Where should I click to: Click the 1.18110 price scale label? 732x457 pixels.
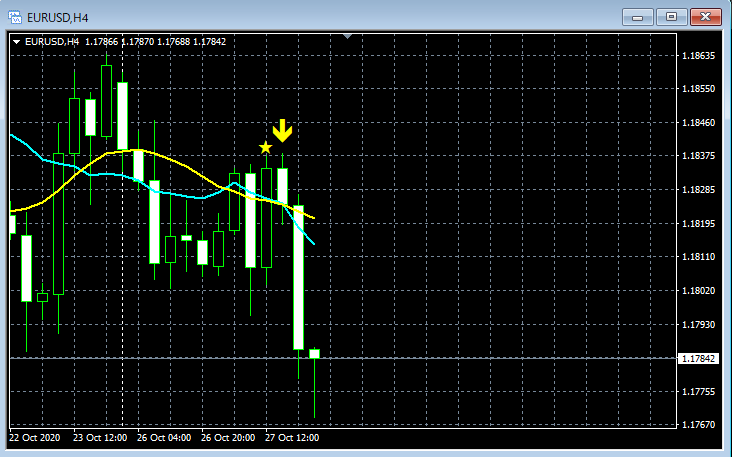pos(698,257)
